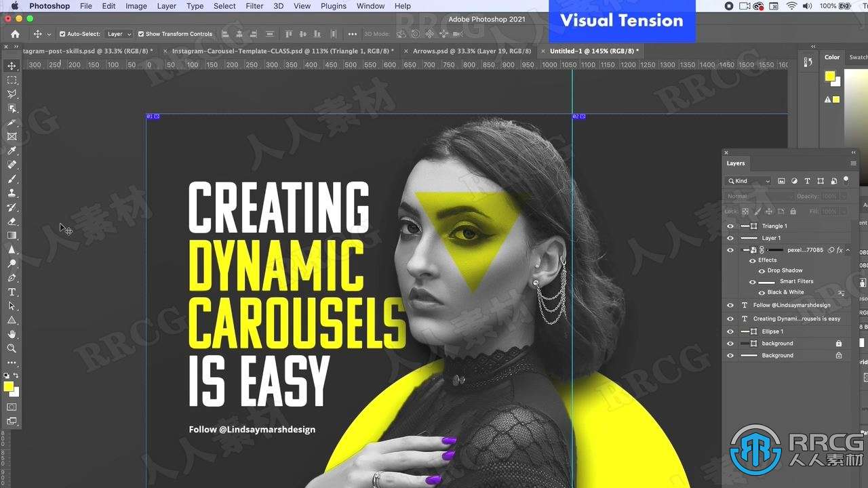
Task: Hide the Follow @Lindsaymarshdesign text layer
Action: coord(730,306)
